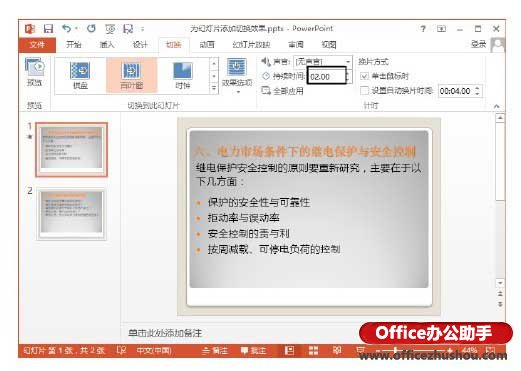Expand the transition gallery More arrow

tap(214, 88)
